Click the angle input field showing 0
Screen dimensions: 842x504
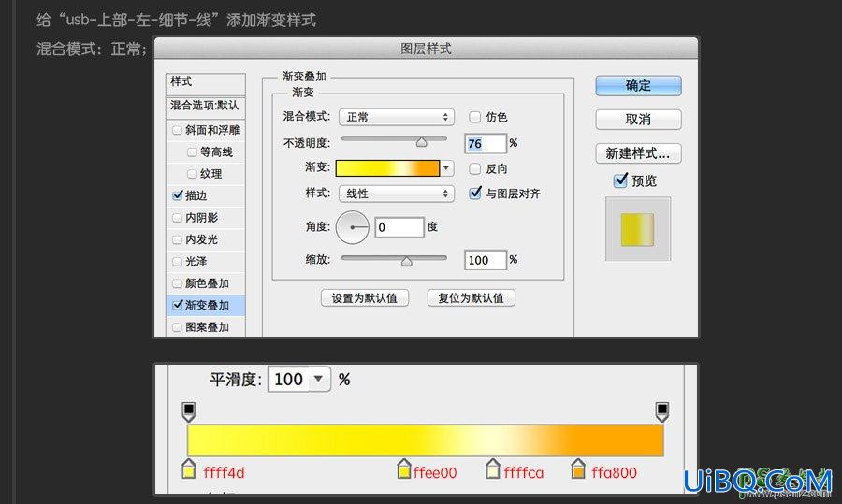click(x=399, y=227)
